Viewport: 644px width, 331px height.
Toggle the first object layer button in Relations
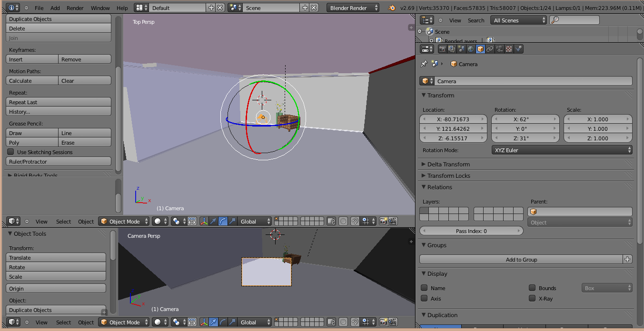424,210
